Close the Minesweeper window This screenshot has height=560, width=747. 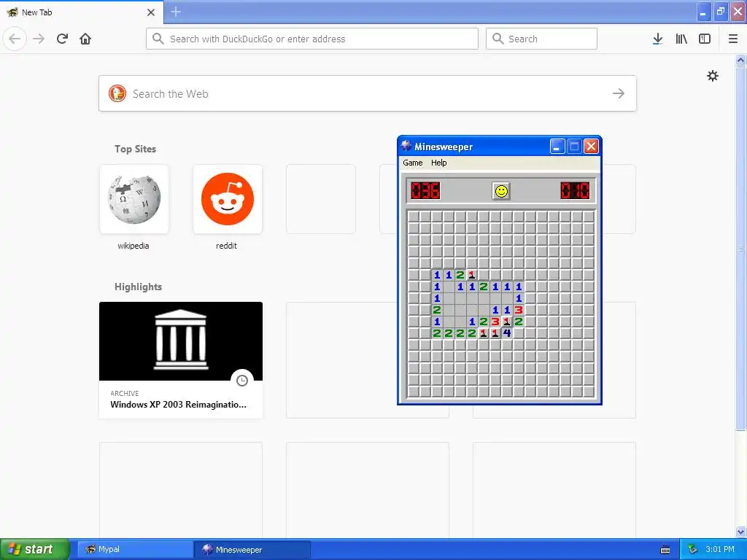(x=591, y=146)
